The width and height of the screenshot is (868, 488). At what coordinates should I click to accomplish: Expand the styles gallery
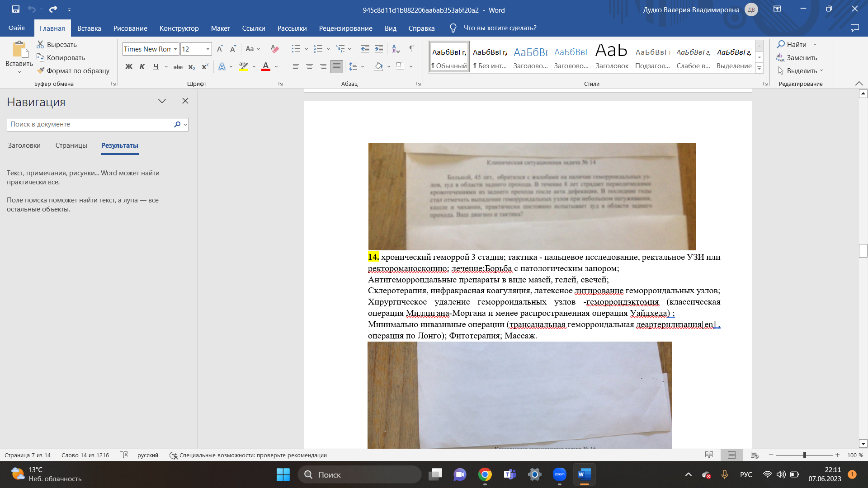click(x=759, y=68)
